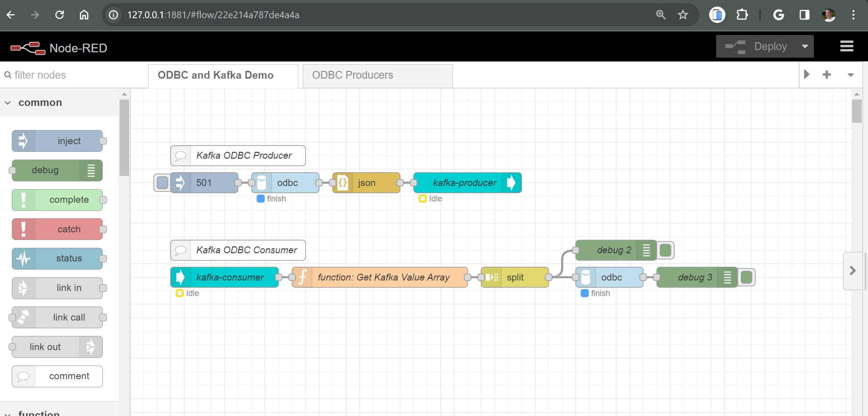Select the debug 2 node
This screenshot has width=868, height=416.
(x=616, y=250)
